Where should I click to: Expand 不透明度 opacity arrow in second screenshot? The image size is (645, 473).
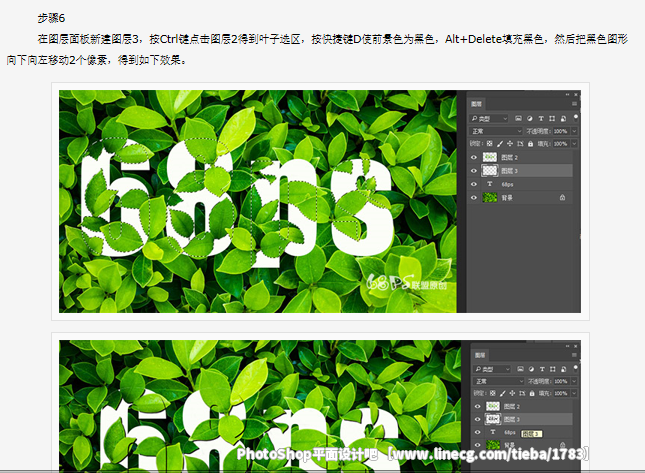[574, 381]
